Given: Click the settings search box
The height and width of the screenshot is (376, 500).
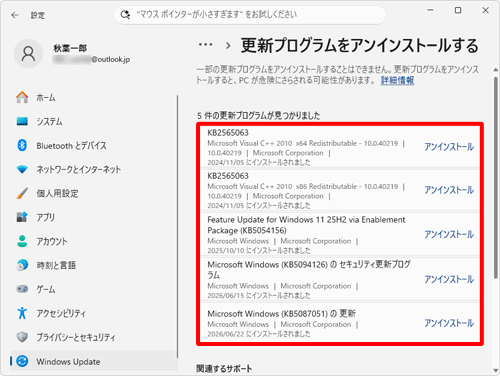Looking at the screenshot, I should click(x=250, y=15).
